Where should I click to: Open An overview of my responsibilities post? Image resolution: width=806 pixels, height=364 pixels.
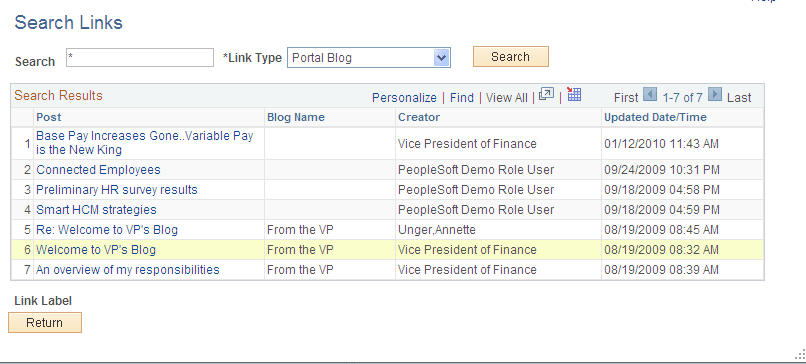[127, 270]
